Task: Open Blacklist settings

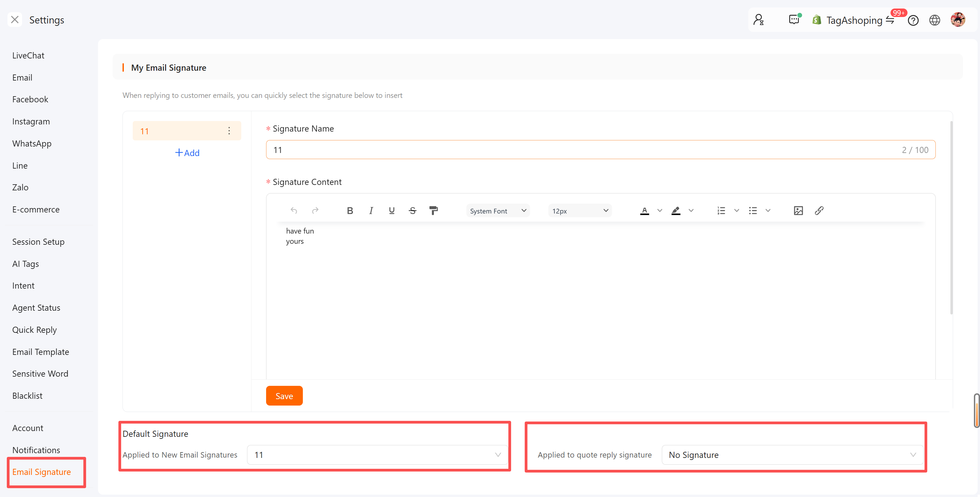Action: point(27,396)
